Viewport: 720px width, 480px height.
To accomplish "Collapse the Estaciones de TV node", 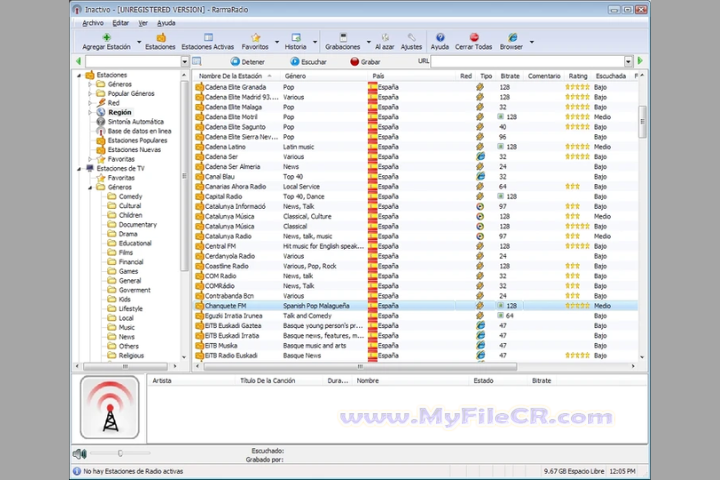I will [x=79, y=169].
